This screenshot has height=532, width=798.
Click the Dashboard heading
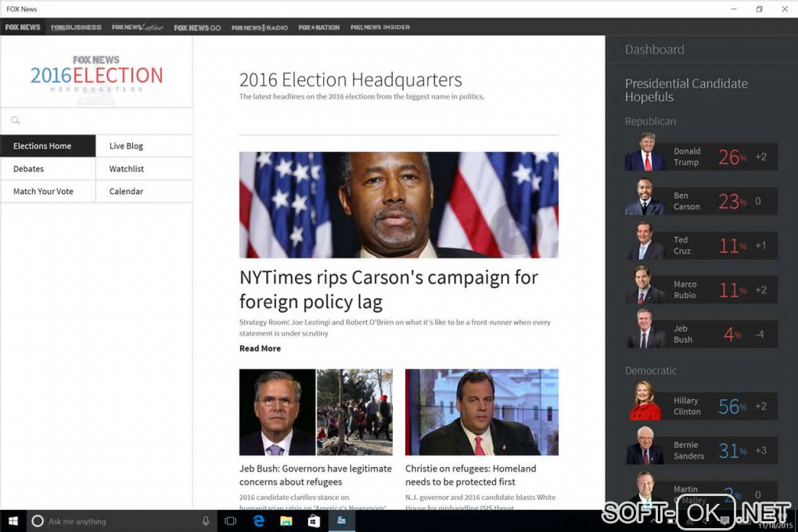[655, 50]
